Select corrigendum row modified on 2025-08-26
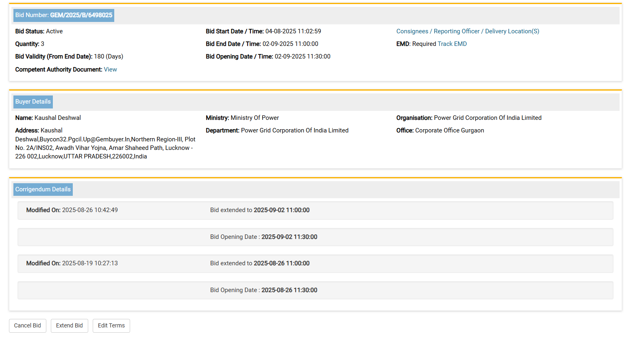 [315, 210]
